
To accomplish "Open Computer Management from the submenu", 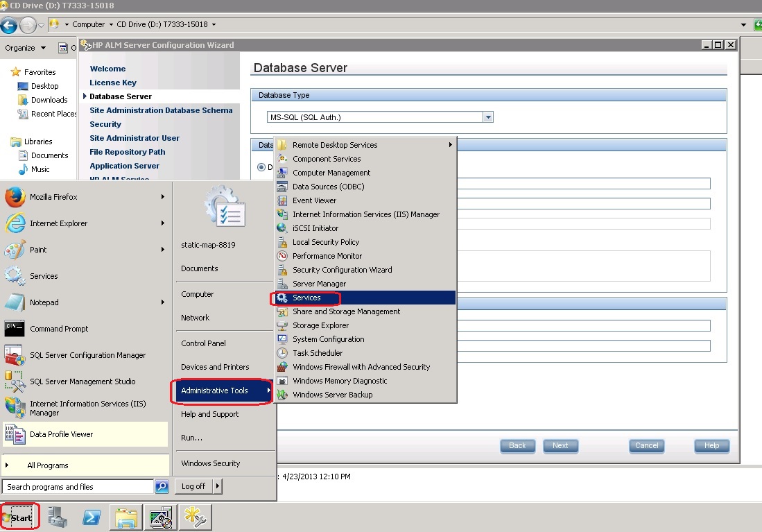I will coord(331,173).
